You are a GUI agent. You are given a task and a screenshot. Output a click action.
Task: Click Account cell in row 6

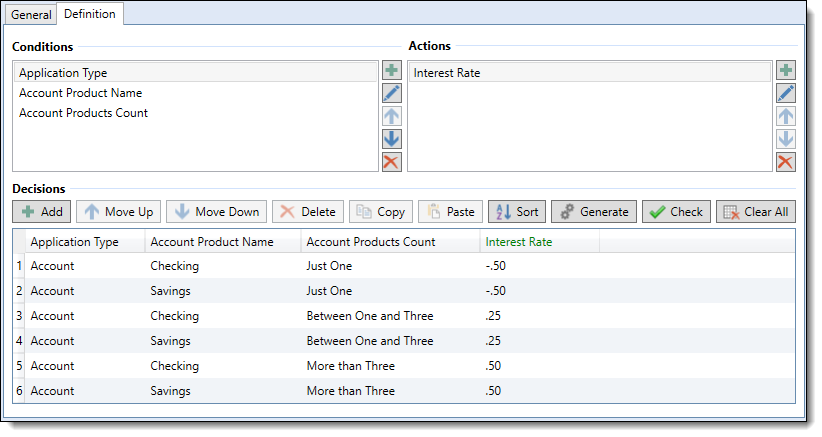(52, 391)
